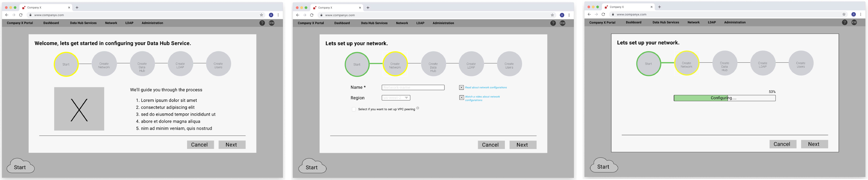Click the icon beside Read about network configurations
Image resolution: width=868 pixels, height=180 pixels.
[x=461, y=87]
